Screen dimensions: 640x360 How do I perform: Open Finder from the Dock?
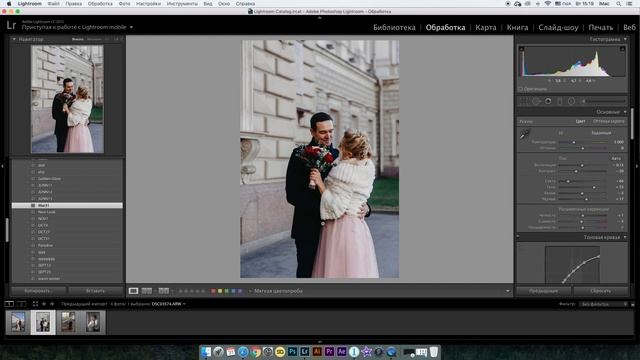pos(206,351)
